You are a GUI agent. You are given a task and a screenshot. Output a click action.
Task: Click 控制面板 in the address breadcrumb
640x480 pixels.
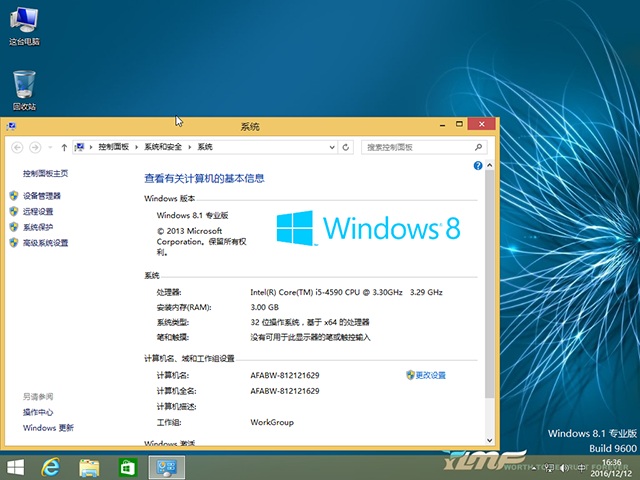113,147
